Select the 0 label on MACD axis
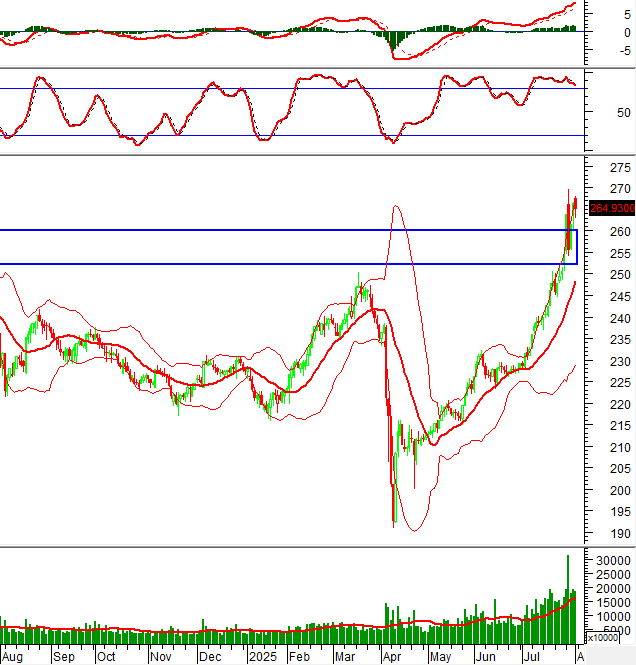This screenshot has width=636, height=665. coord(627,33)
